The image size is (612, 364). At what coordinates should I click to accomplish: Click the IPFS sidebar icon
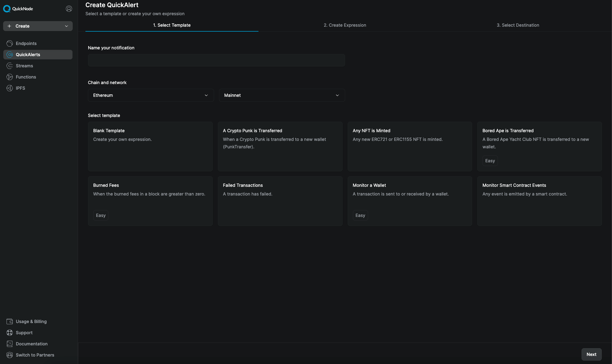tap(10, 88)
